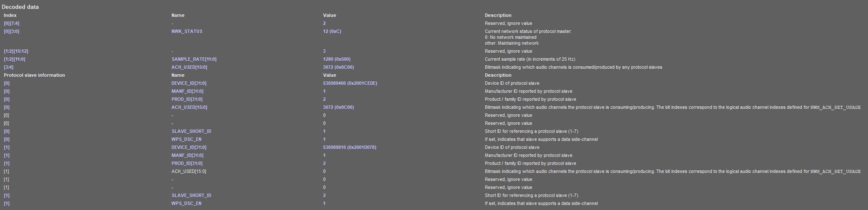Select the value 12 (0xC)
868x210 pixels.
[332, 32]
